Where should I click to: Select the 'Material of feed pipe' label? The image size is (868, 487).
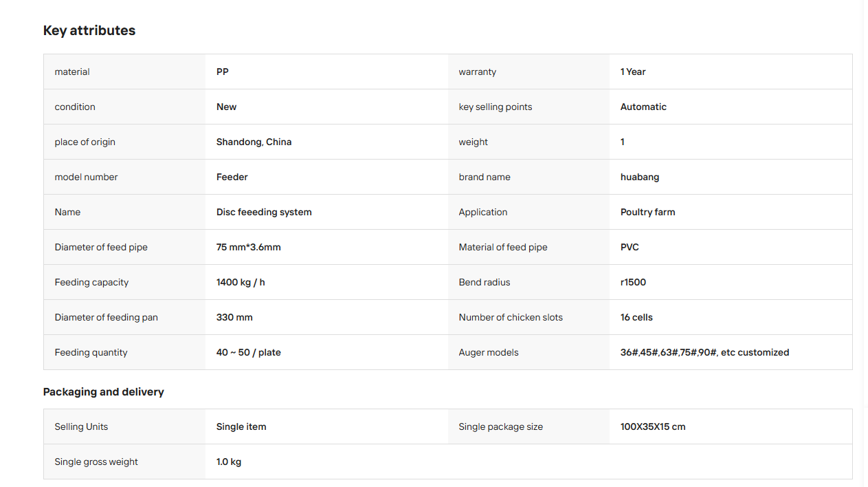click(x=503, y=247)
